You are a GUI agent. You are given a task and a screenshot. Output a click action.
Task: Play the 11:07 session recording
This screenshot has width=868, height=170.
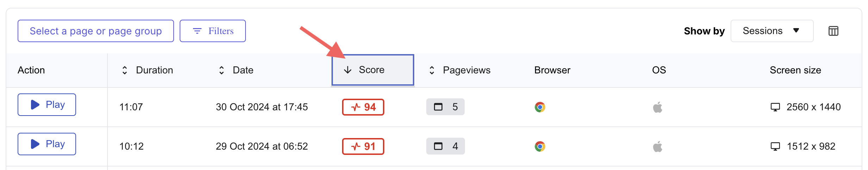(x=47, y=105)
